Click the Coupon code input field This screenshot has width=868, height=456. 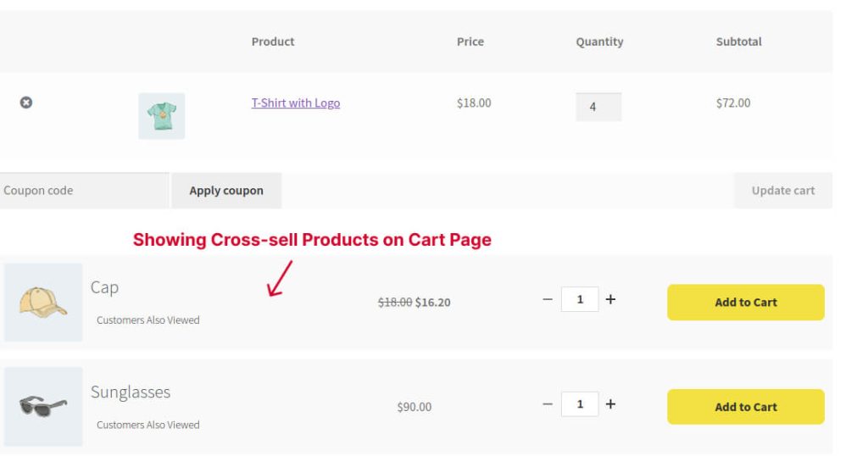click(83, 191)
